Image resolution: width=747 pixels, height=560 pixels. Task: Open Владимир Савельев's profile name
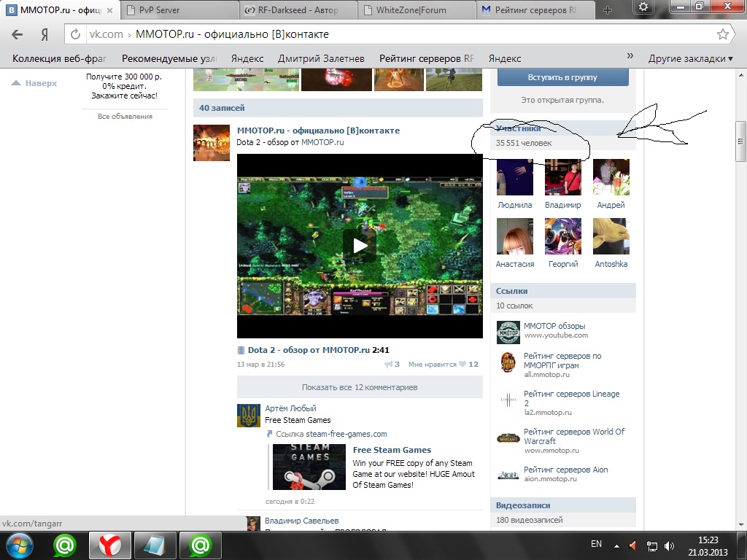[x=301, y=521]
